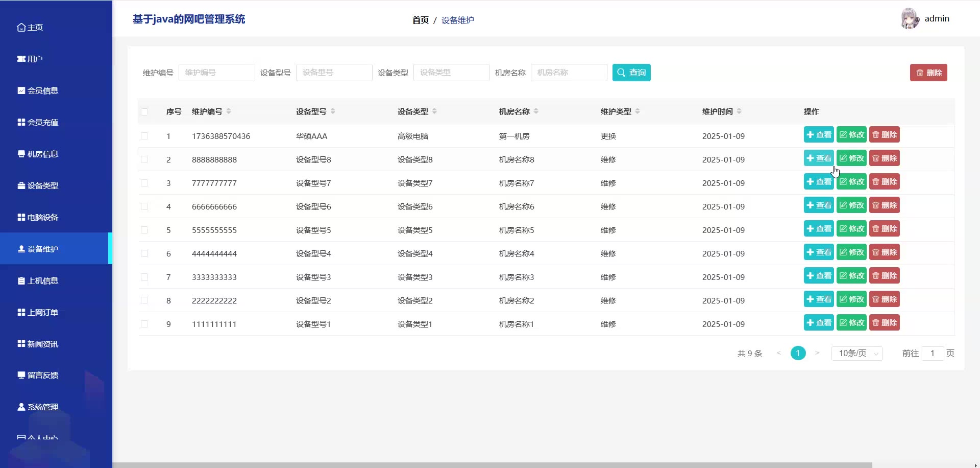Tick the checkbox for row 3333333333
The width and height of the screenshot is (980, 468).
coord(144,277)
